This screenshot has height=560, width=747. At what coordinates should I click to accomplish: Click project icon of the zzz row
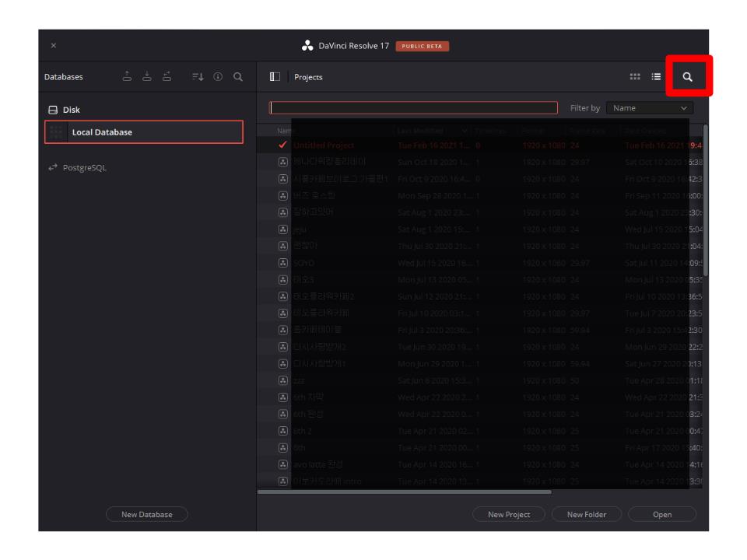(x=283, y=380)
